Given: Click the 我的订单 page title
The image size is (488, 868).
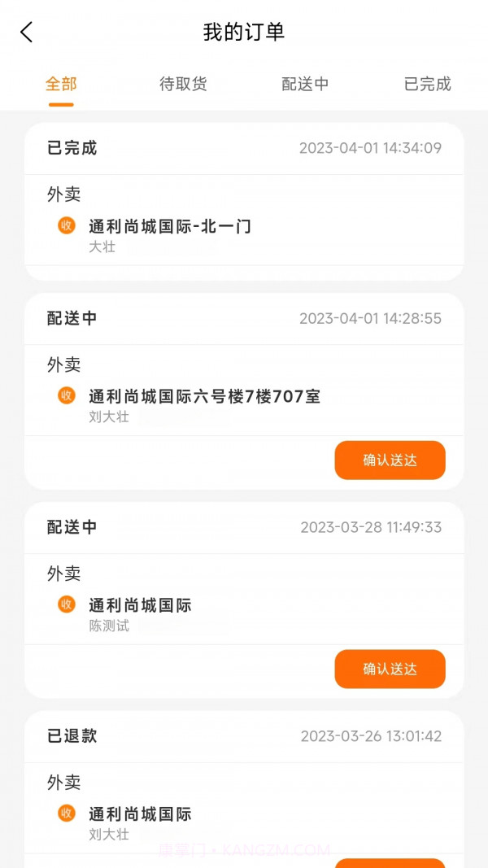Looking at the screenshot, I should (x=244, y=32).
